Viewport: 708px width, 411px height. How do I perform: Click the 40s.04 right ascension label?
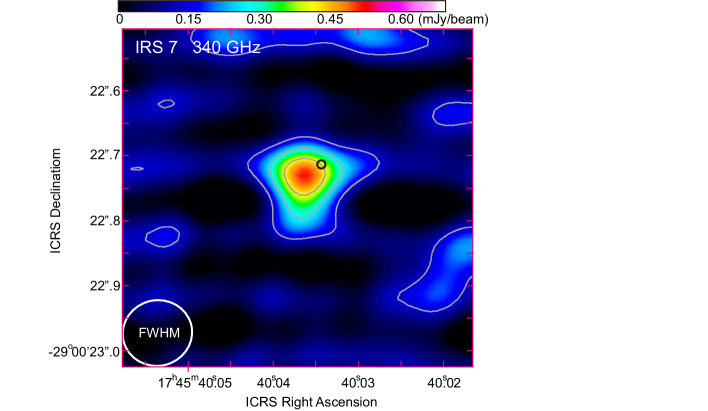273,382
